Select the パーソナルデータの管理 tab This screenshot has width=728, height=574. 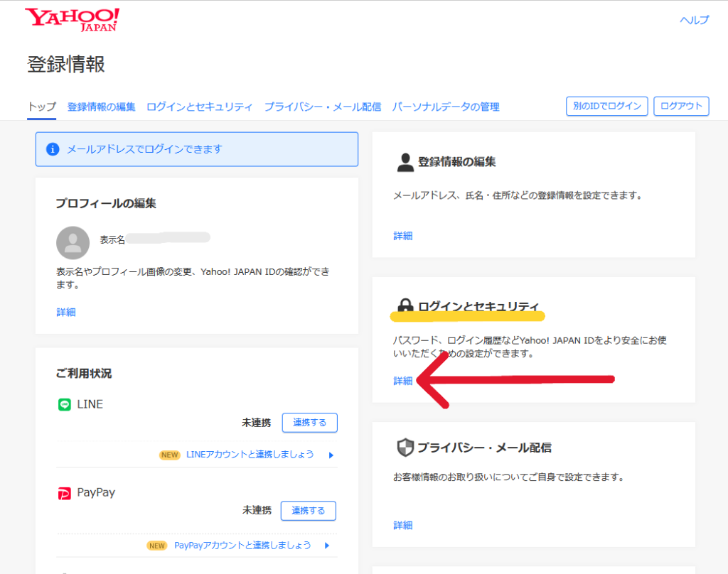click(446, 107)
